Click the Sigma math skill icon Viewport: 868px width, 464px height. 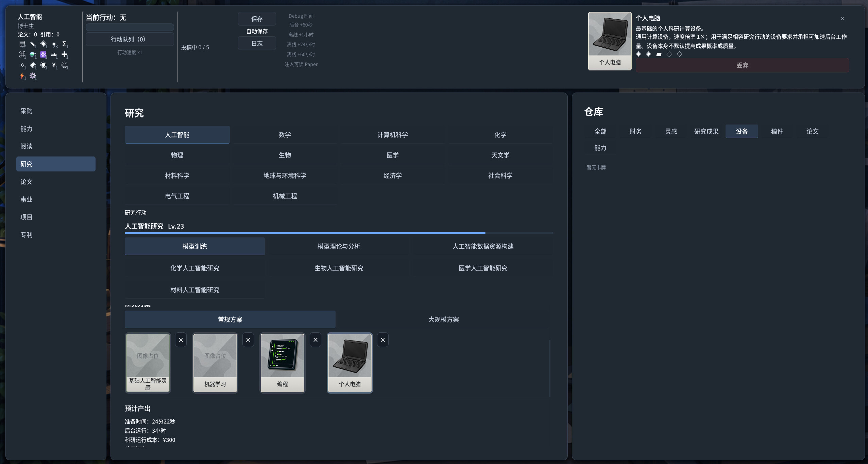64,44
